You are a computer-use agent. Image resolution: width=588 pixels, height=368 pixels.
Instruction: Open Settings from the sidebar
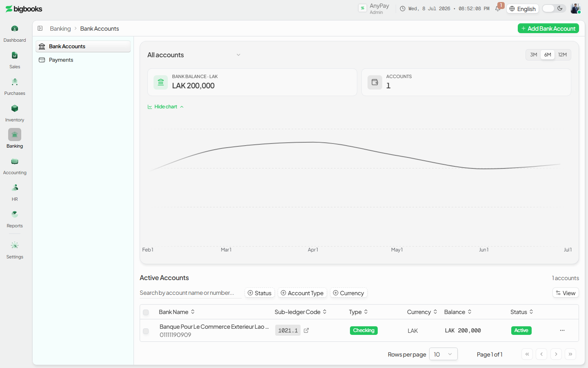tap(15, 245)
